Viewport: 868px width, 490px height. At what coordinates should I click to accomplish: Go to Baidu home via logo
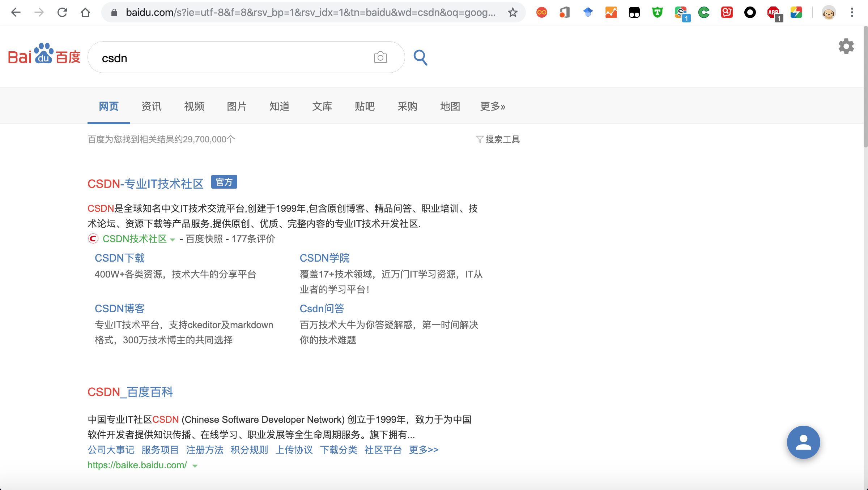44,54
